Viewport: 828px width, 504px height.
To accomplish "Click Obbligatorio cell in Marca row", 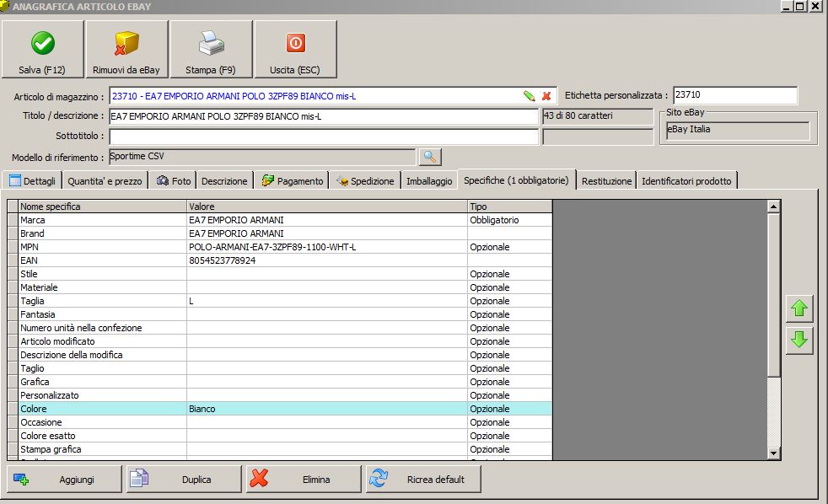I will click(x=509, y=220).
